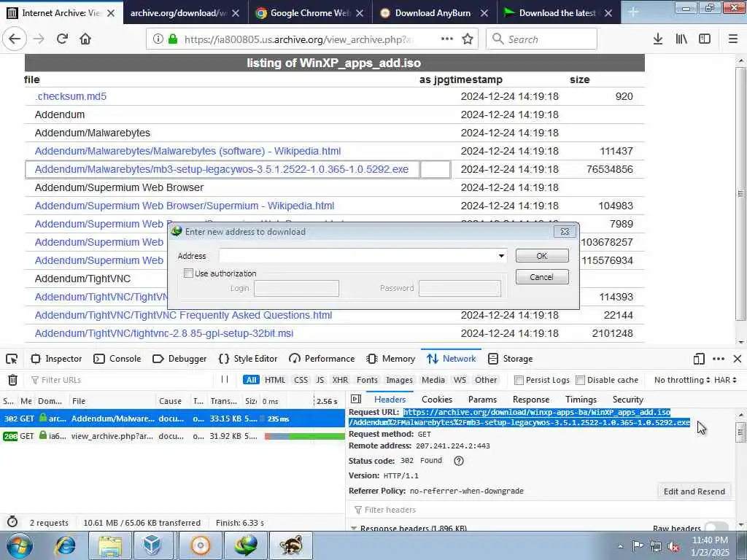
Task: Open the No throttling dropdown
Action: coord(682,380)
